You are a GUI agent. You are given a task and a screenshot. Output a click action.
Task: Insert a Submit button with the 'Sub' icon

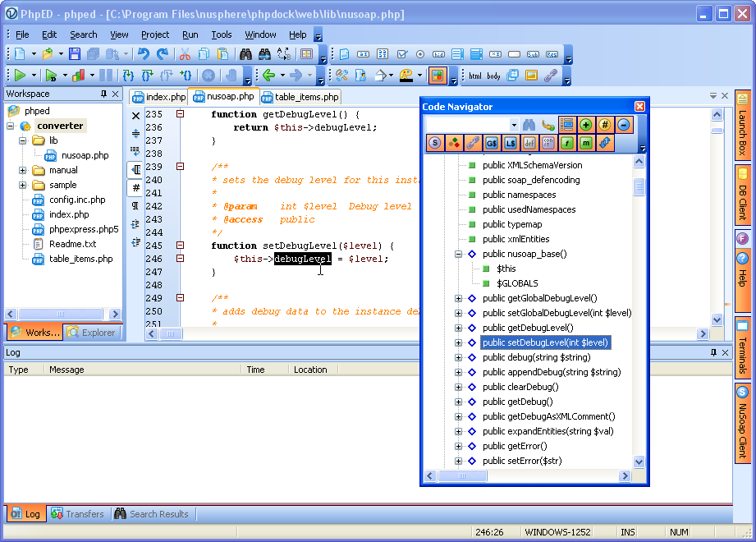coord(533,54)
